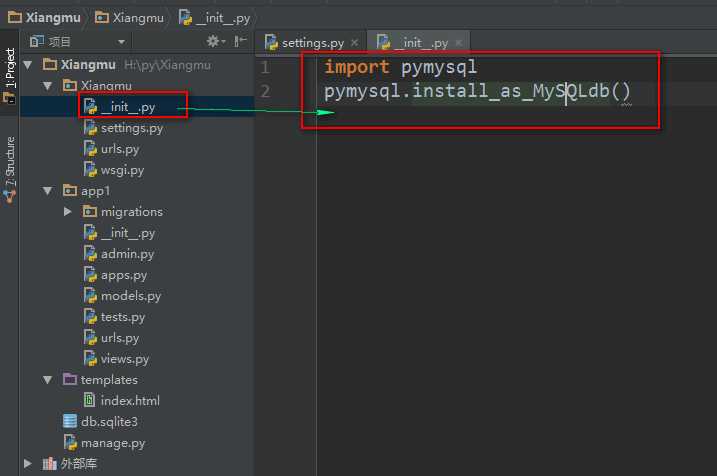Open the 7: Structure side tool window
The width and height of the screenshot is (717, 476).
10,169
